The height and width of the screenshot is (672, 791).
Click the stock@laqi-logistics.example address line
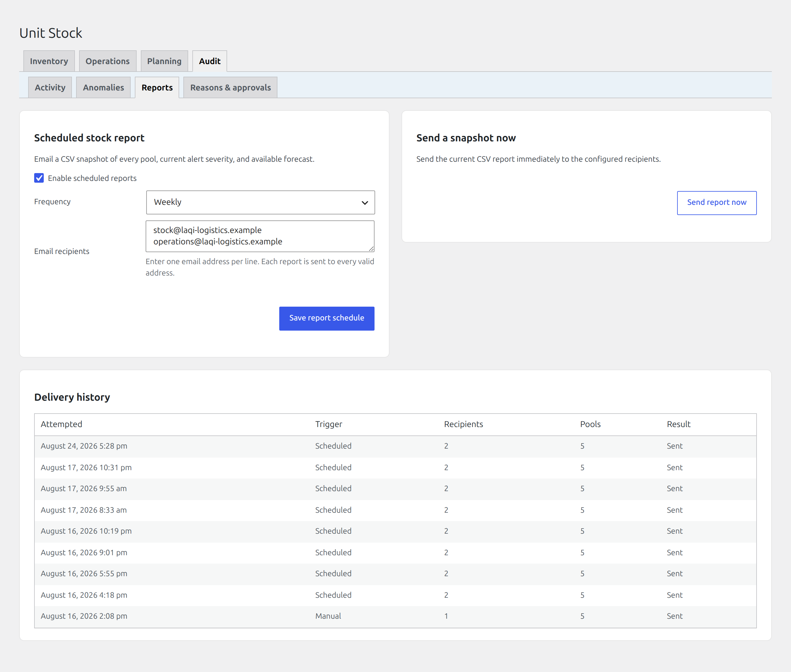tap(207, 230)
